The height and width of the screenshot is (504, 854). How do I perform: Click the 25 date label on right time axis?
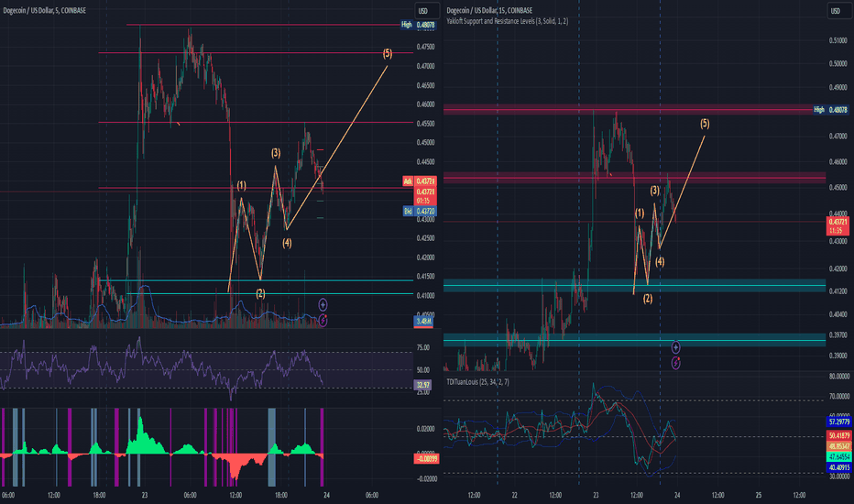(759, 495)
